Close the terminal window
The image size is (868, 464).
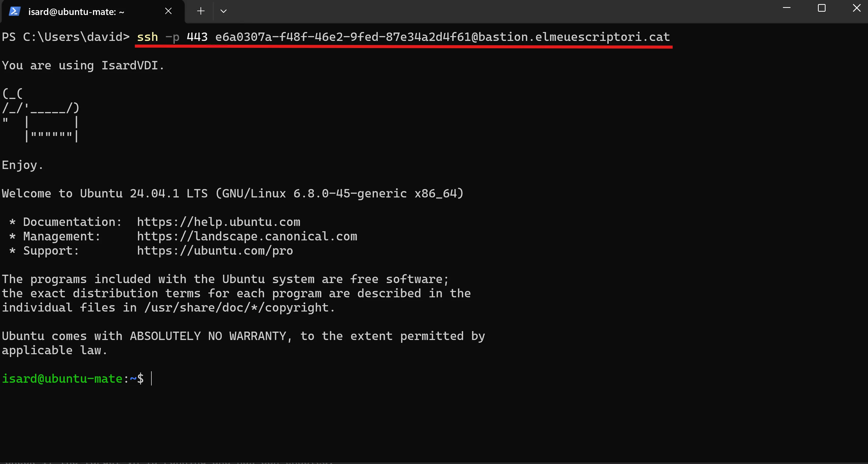coord(857,8)
